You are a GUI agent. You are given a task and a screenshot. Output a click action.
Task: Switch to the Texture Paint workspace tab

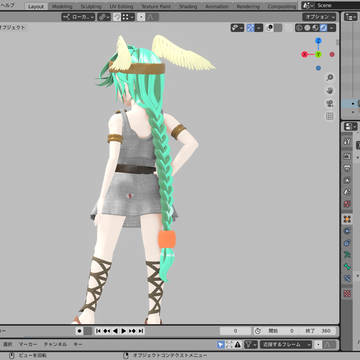click(156, 6)
